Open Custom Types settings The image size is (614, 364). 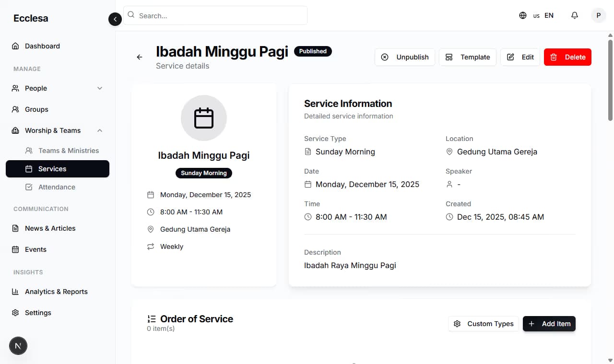[x=484, y=324]
